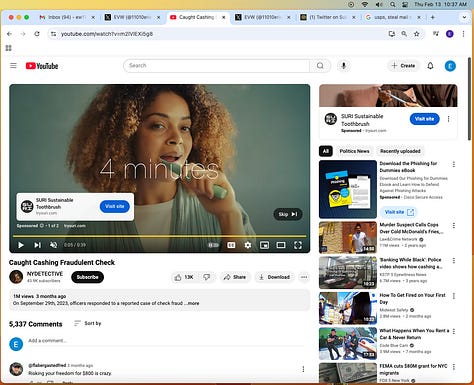Toggle subtitles closed captions
This screenshot has width=474, height=385.
click(231, 245)
